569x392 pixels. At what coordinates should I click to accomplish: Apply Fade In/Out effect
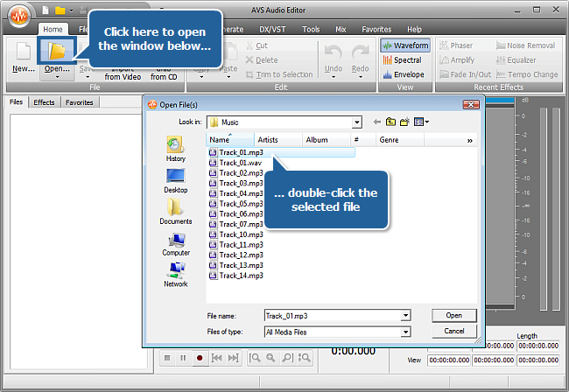coord(465,74)
